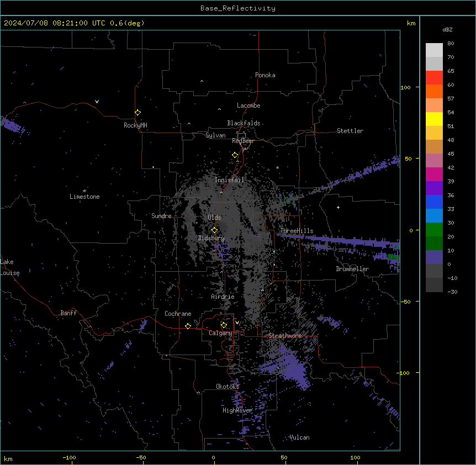Select the red swatch in dBZ legend
This screenshot has height=465, width=476.
434,77
